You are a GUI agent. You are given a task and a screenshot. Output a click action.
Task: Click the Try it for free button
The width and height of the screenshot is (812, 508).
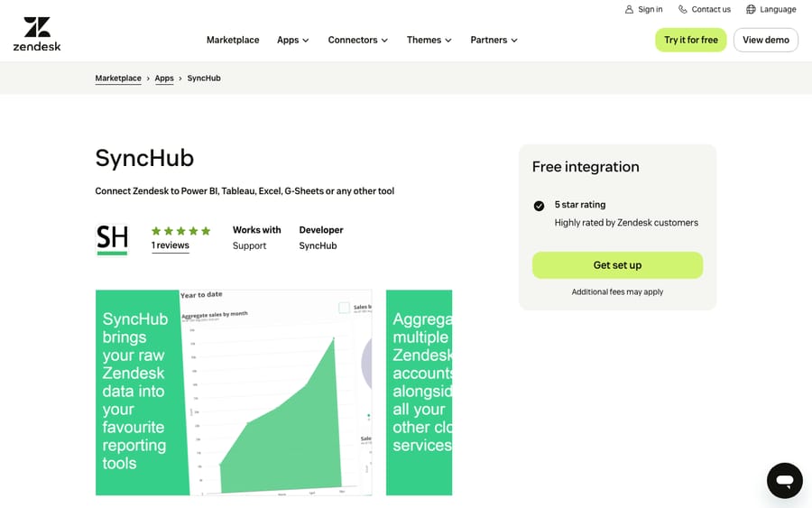coord(691,40)
